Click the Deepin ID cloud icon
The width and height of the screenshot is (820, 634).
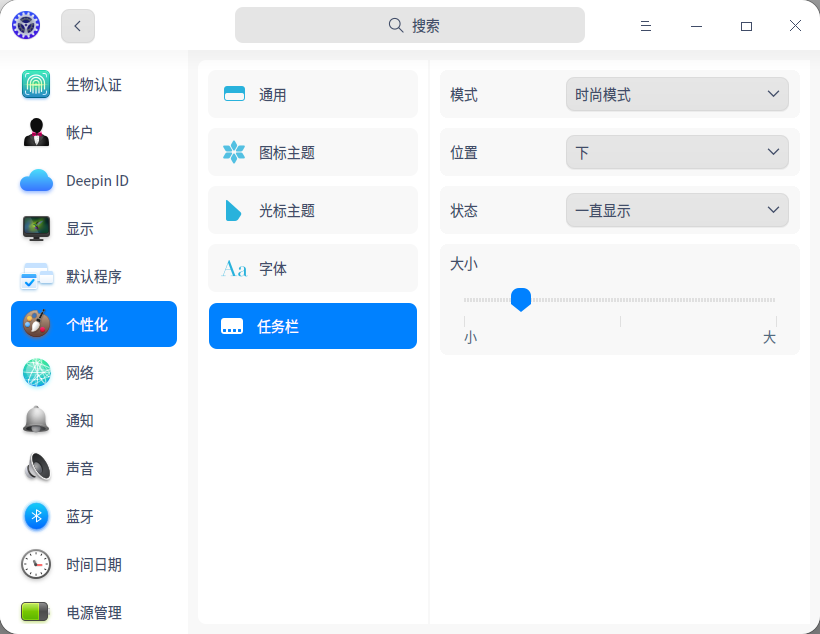[36, 181]
